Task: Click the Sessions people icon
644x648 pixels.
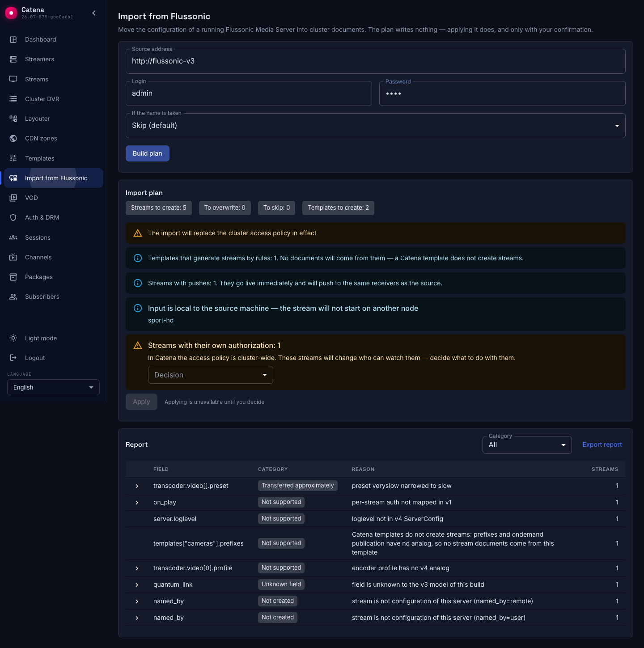Action: [x=13, y=237]
